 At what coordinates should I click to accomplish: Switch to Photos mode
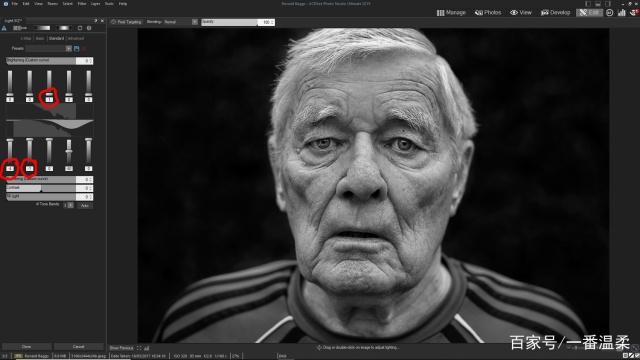coord(488,13)
